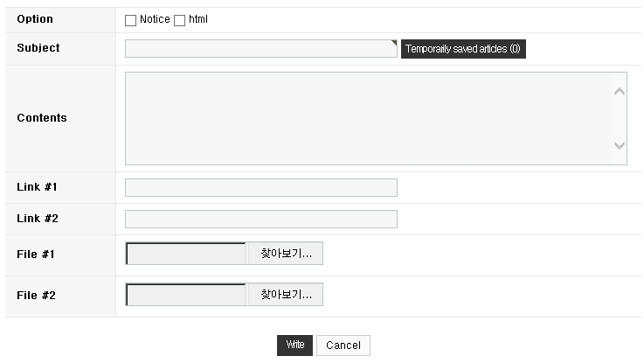Enable the Notice checkbox
Viewport: 644px width, 363px height.
click(x=131, y=20)
